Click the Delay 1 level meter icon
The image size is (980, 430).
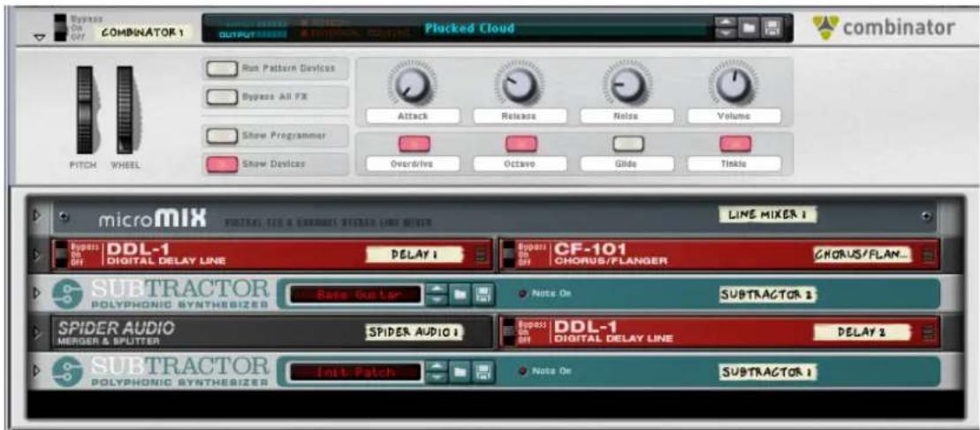click(x=480, y=254)
